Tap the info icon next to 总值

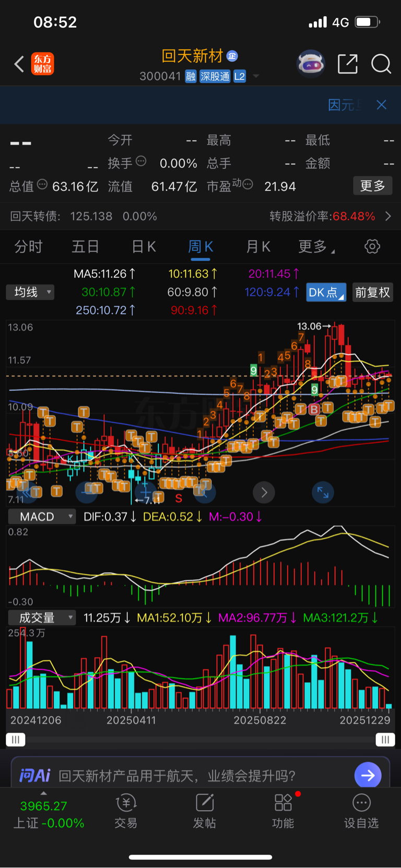coord(43,184)
